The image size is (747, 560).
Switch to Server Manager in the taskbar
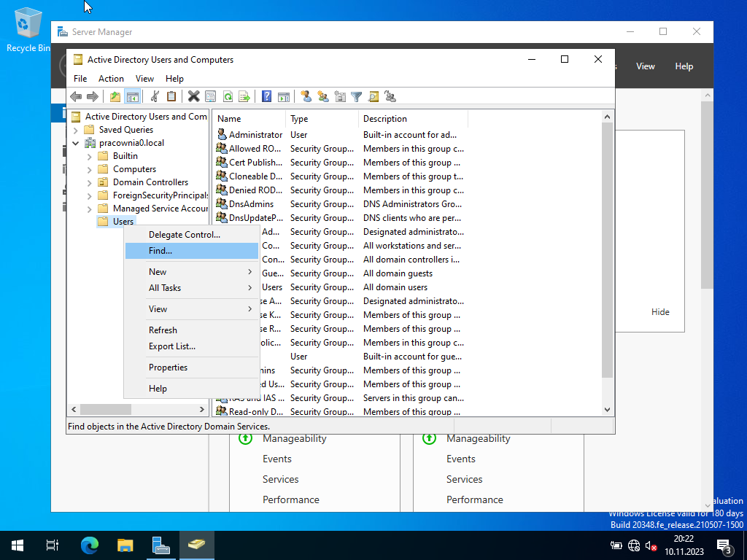[x=161, y=545]
